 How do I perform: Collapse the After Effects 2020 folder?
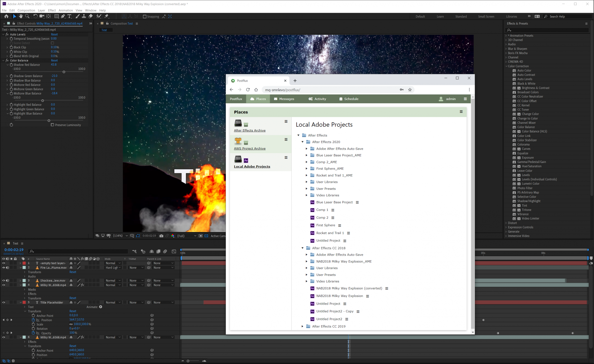click(302, 142)
